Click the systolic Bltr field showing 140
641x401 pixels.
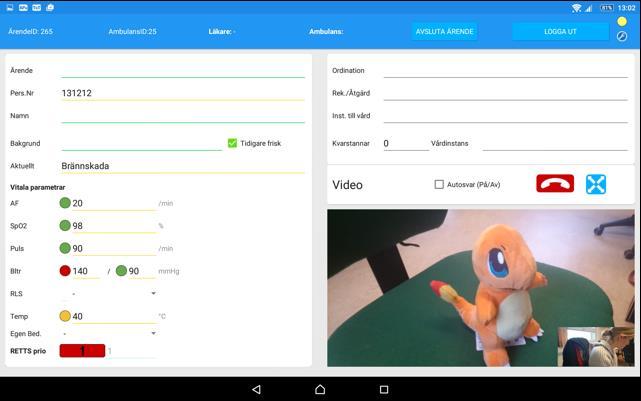(86, 271)
